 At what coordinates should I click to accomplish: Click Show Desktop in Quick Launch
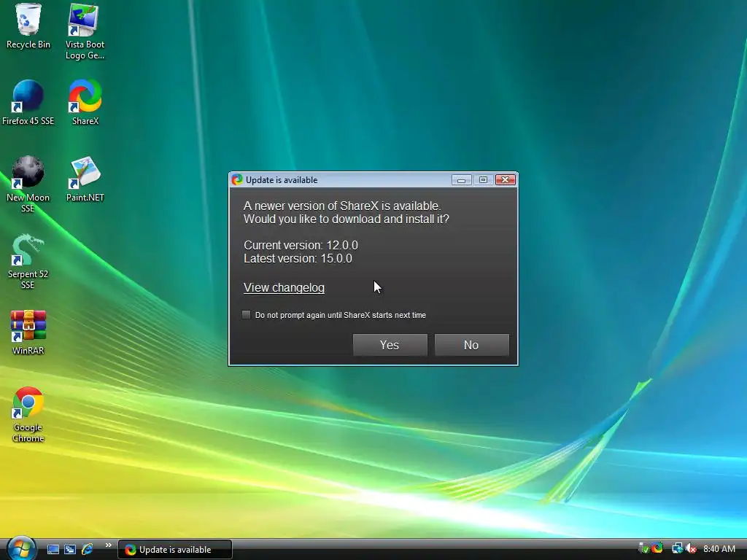coord(53,550)
